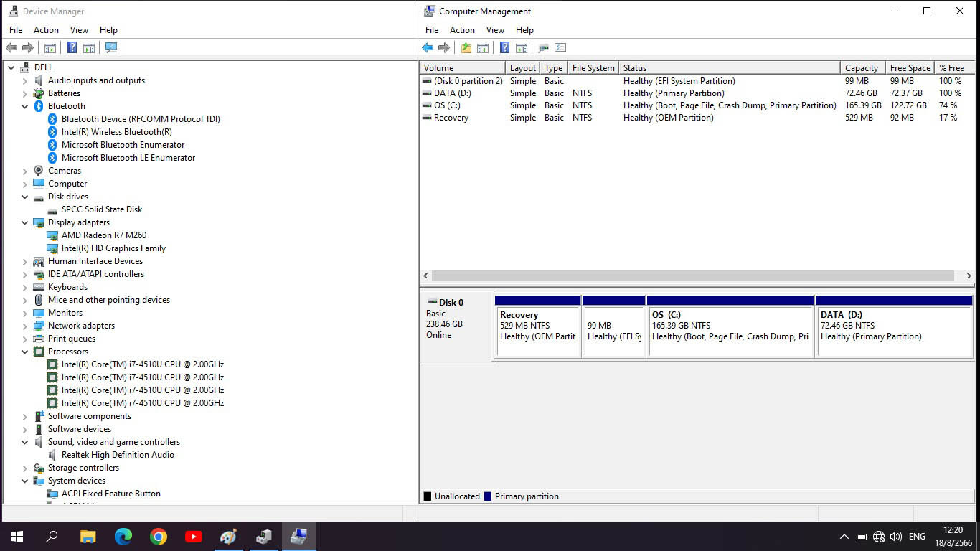Show hidden system tray icons

tap(844, 537)
